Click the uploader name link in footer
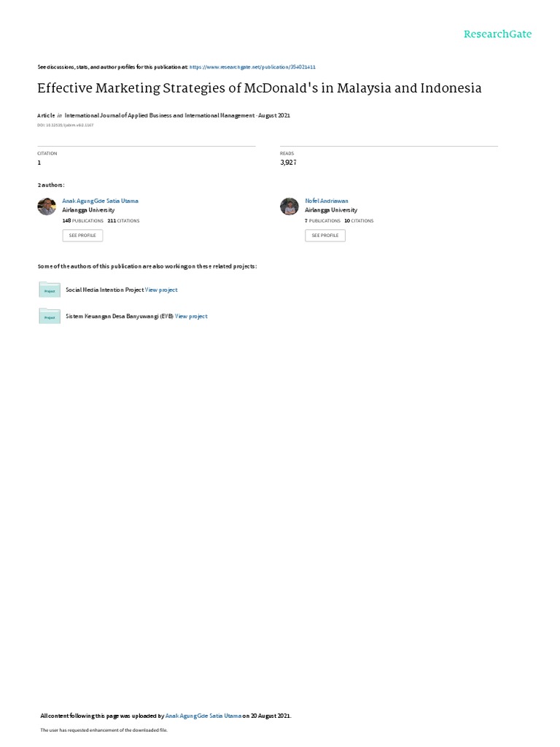Viewport: 560px width, 747px height. pyautogui.click(x=203, y=716)
